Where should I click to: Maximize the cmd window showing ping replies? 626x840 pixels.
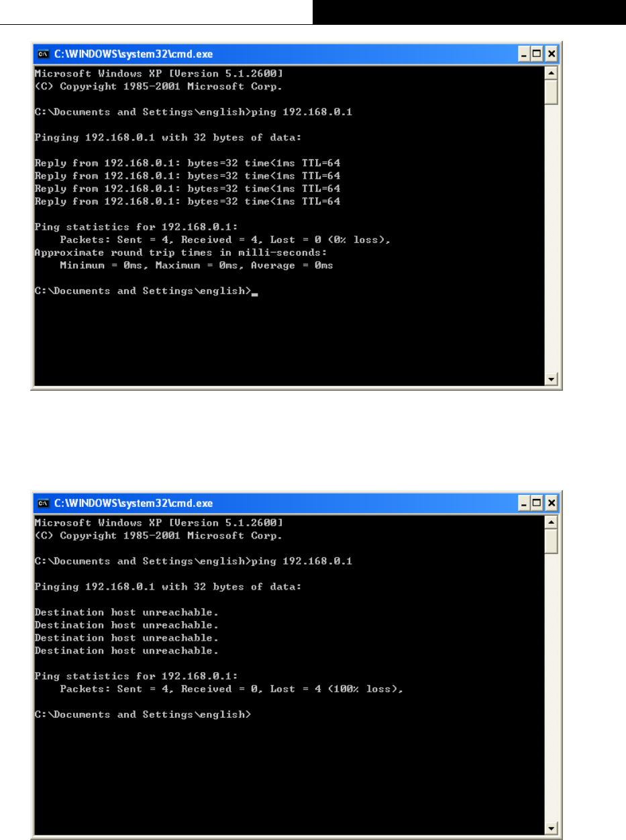[x=538, y=53]
